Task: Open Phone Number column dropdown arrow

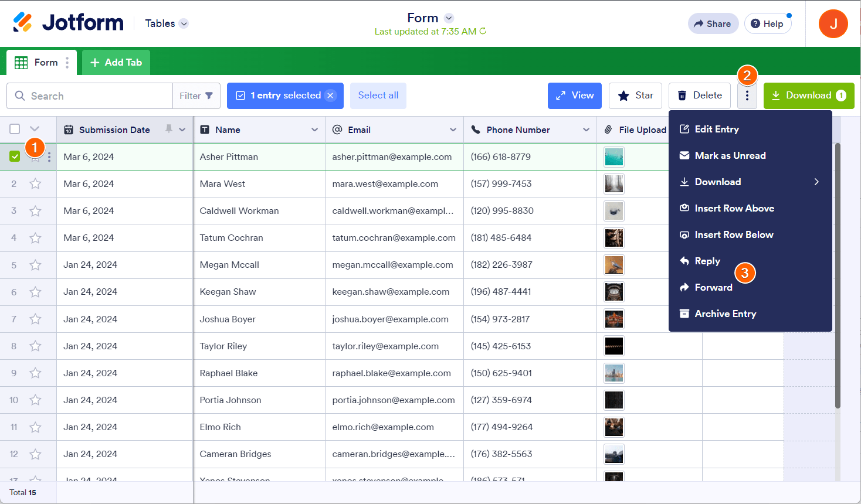Action: tap(586, 130)
